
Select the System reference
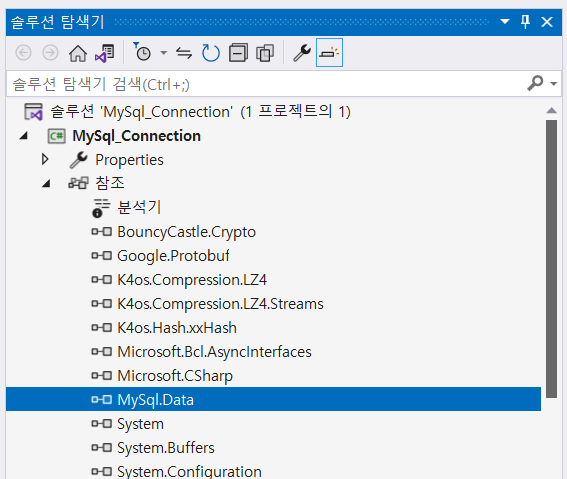pyautogui.click(x=140, y=424)
